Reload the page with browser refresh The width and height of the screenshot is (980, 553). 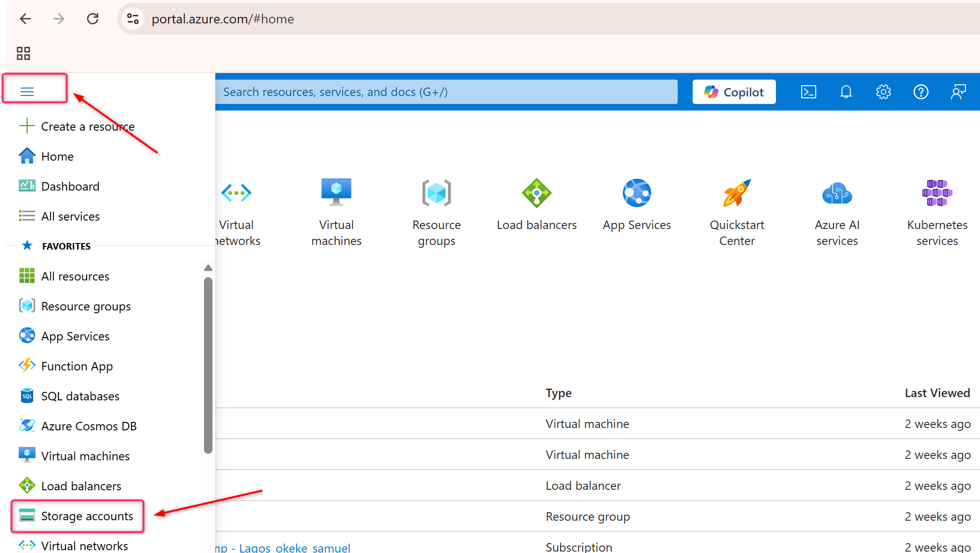point(93,19)
